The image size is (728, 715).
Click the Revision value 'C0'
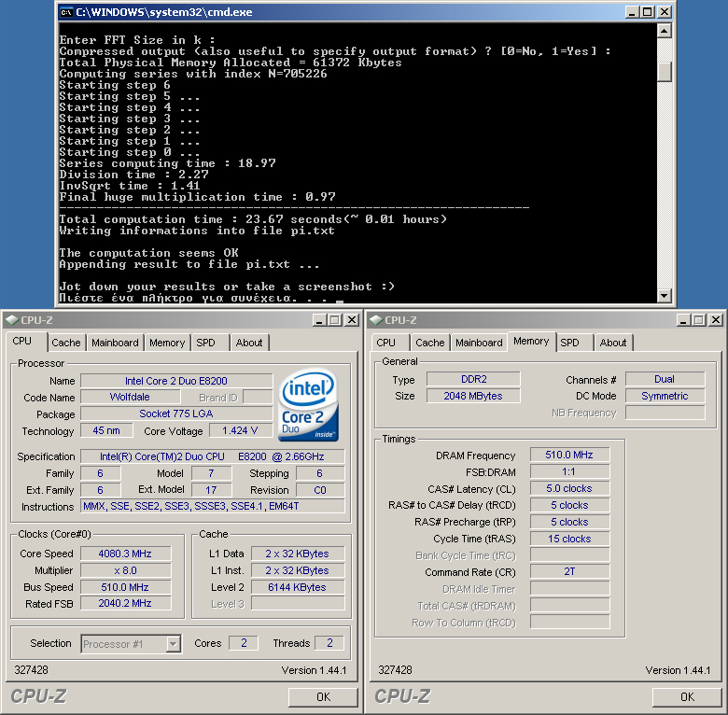320,490
